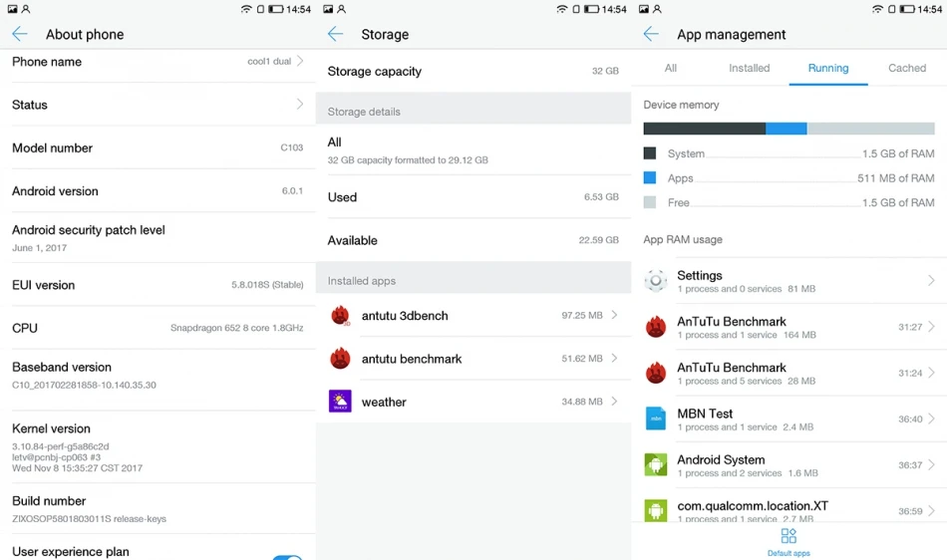This screenshot has width=947, height=560.
Task: Tap image notification icon in About phone status bar
Action: click(x=13, y=9)
